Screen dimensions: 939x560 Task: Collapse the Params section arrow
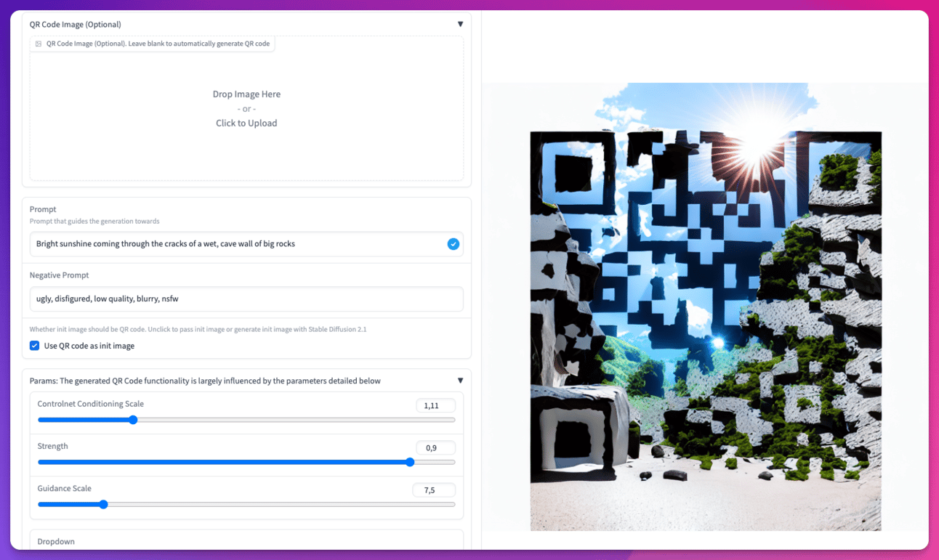[460, 381]
